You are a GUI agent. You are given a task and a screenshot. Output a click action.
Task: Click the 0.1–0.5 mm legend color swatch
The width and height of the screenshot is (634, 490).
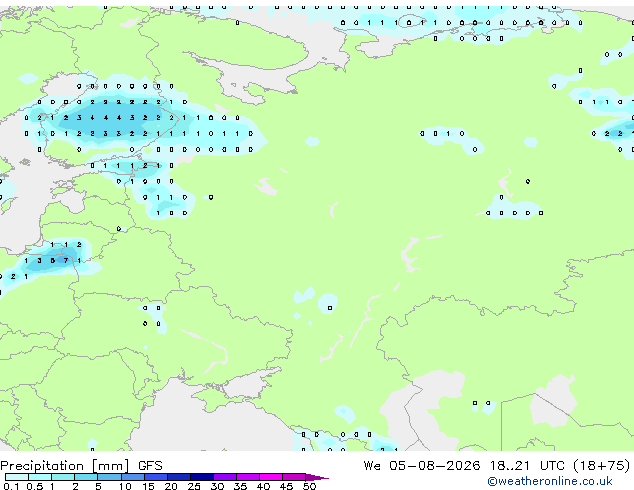pos(17,477)
